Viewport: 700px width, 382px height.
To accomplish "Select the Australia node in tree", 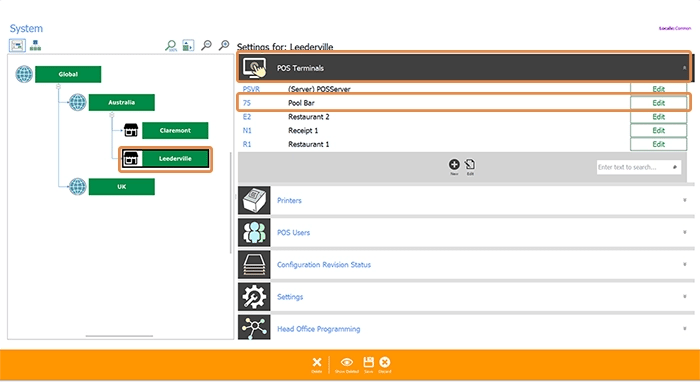I will (x=121, y=102).
